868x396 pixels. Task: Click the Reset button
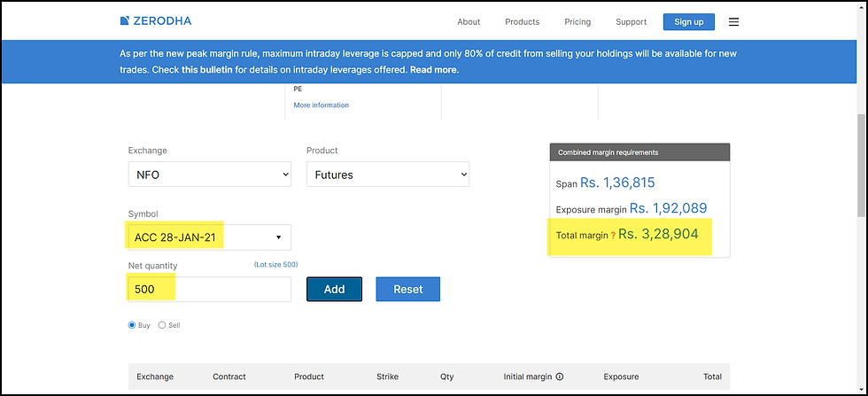[x=408, y=289]
